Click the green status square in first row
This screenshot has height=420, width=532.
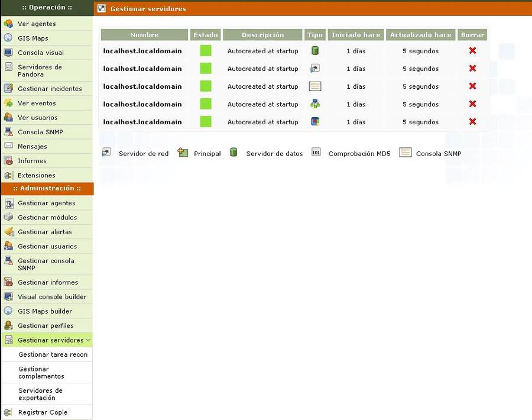point(206,51)
